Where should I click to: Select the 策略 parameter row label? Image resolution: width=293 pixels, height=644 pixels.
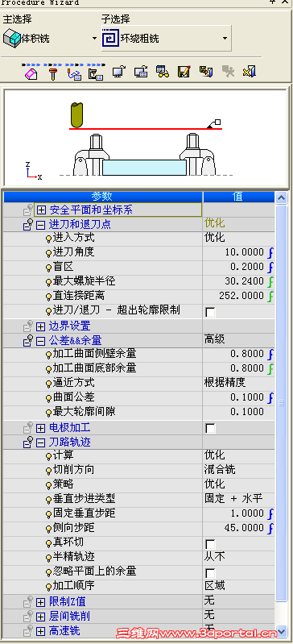(64, 484)
